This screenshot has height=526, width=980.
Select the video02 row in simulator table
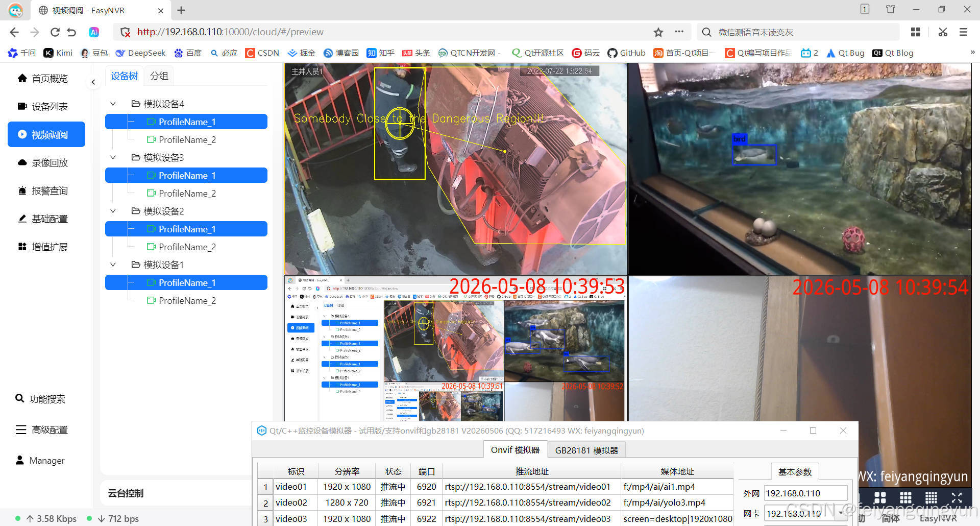tap(496, 503)
